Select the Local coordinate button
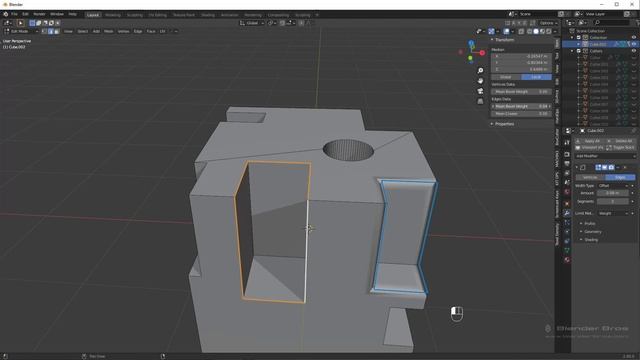The height and width of the screenshot is (360, 640). pos(536,77)
